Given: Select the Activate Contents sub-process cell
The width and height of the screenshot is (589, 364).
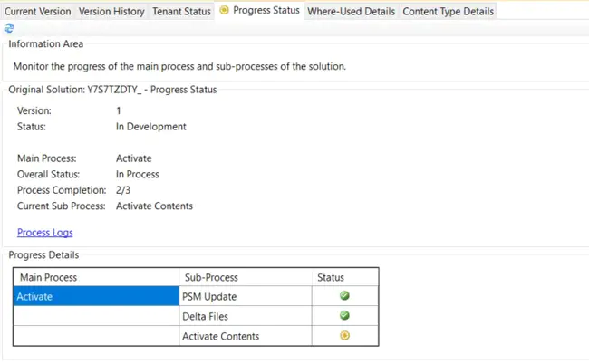Looking at the screenshot, I should tap(245, 336).
